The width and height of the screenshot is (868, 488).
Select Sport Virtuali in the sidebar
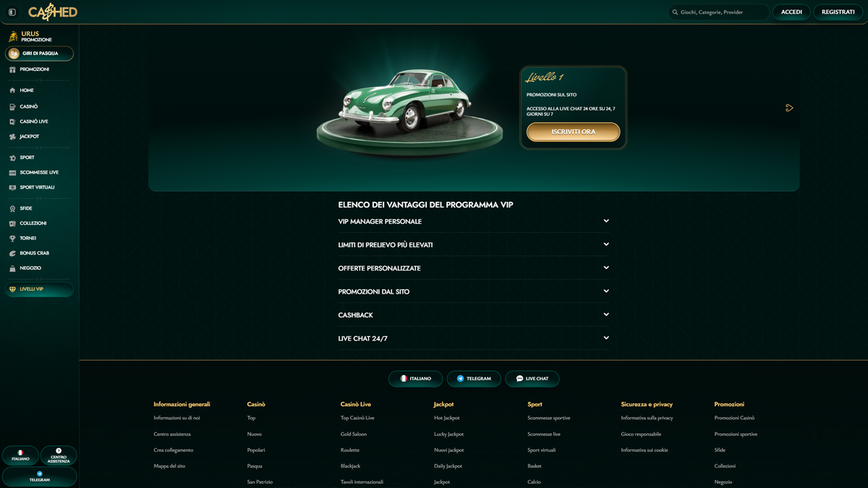coord(37,187)
